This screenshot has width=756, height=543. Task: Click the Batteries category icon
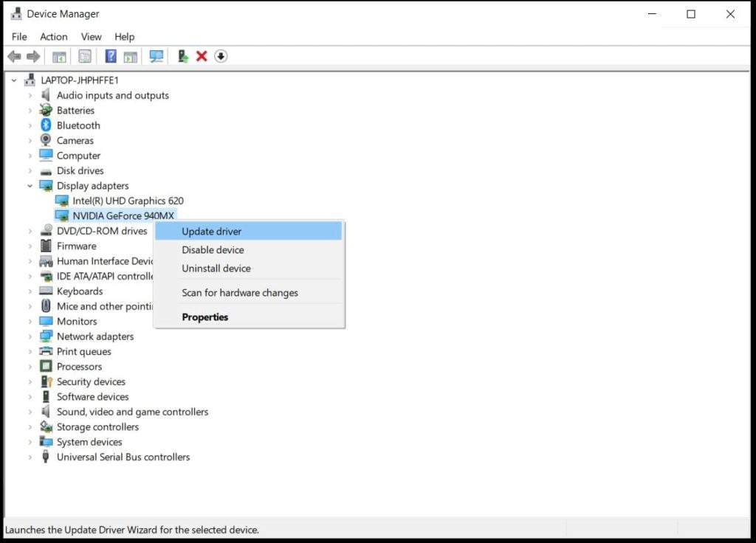46,111
